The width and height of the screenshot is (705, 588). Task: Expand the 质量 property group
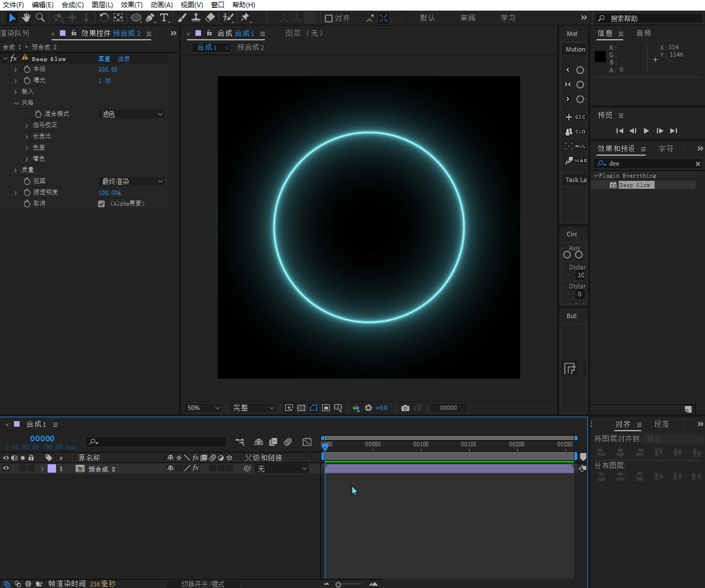tap(16, 170)
